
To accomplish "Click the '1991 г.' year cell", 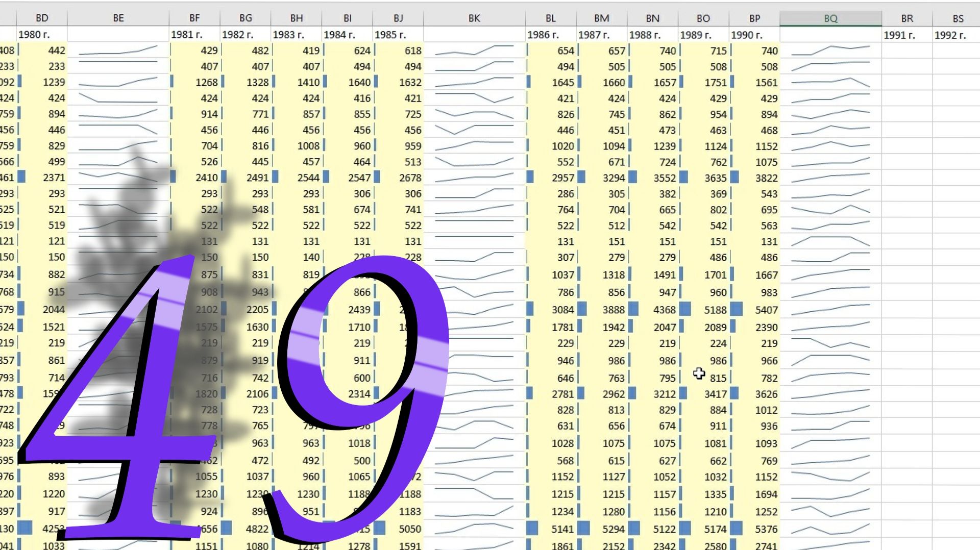I will tap(907, 35).
